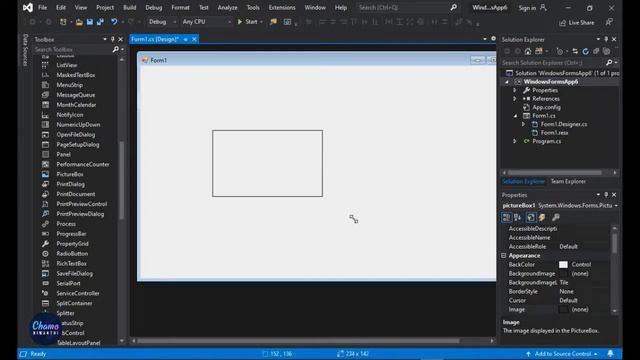Click the Start debugging button
The height and width of the screenshot is (360, 640).
tap(247, 22)
